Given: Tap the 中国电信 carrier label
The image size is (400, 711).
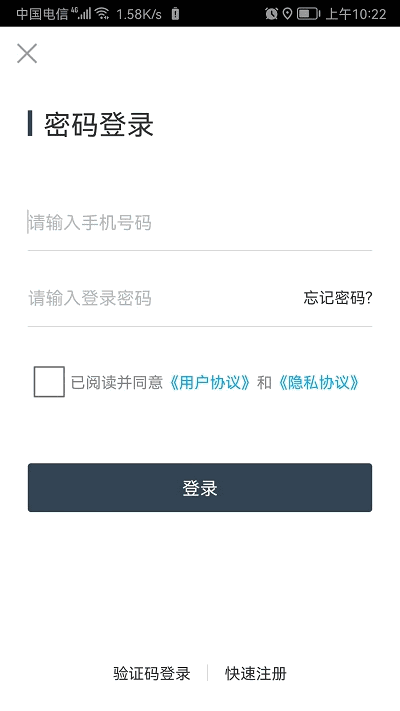Looking at the screenshot, I should 42,14.
